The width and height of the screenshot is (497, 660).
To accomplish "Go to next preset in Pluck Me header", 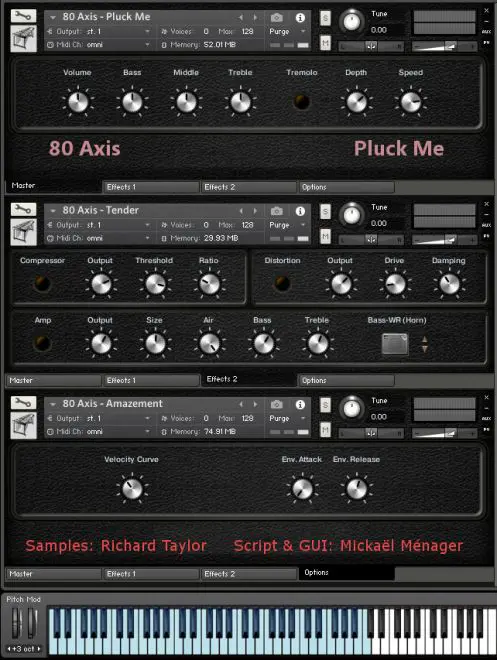I will coord(255,17).
